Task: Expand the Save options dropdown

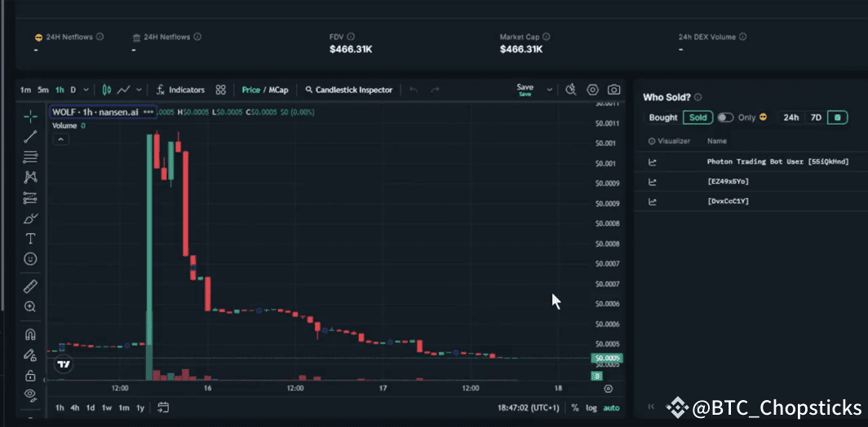Action: 550,90
